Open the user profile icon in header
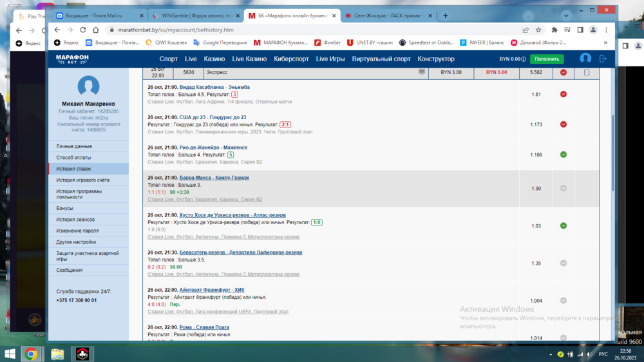The width and height of the screenshot is (644, 362). [585, 59]
